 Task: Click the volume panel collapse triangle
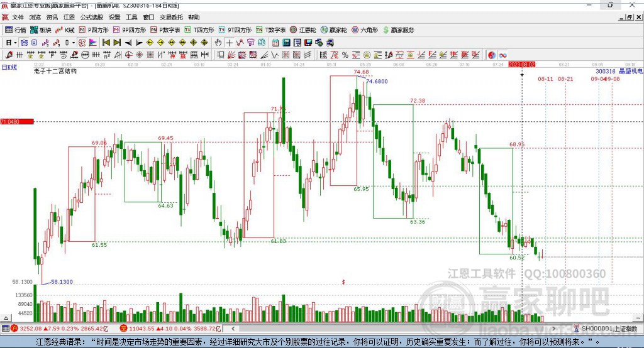tap(6, 318)
